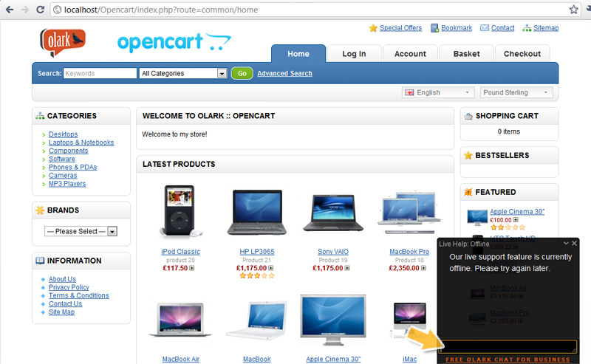Image resolution: width=591 pixels, height=364 pixels.
Task: Click the browser forward arrow
Action: tap(25, 10)
